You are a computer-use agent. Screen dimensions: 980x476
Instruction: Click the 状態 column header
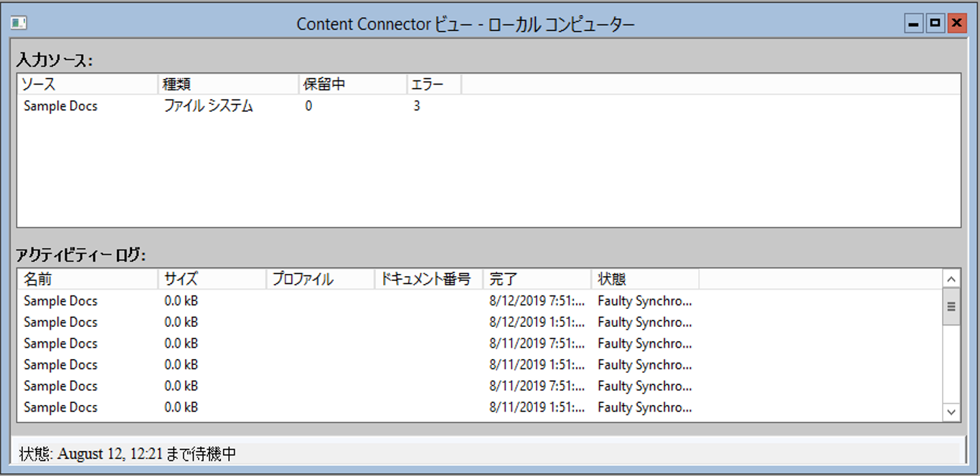tap(645, 279)
